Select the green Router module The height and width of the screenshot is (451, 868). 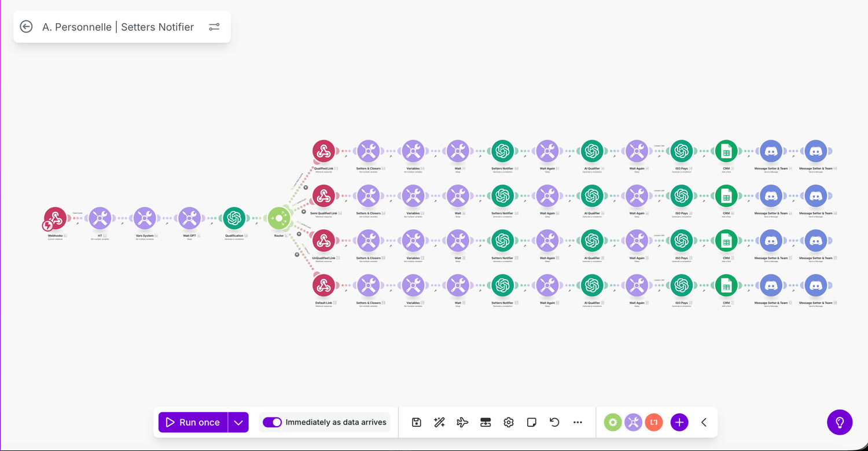[x=279, y=218]
